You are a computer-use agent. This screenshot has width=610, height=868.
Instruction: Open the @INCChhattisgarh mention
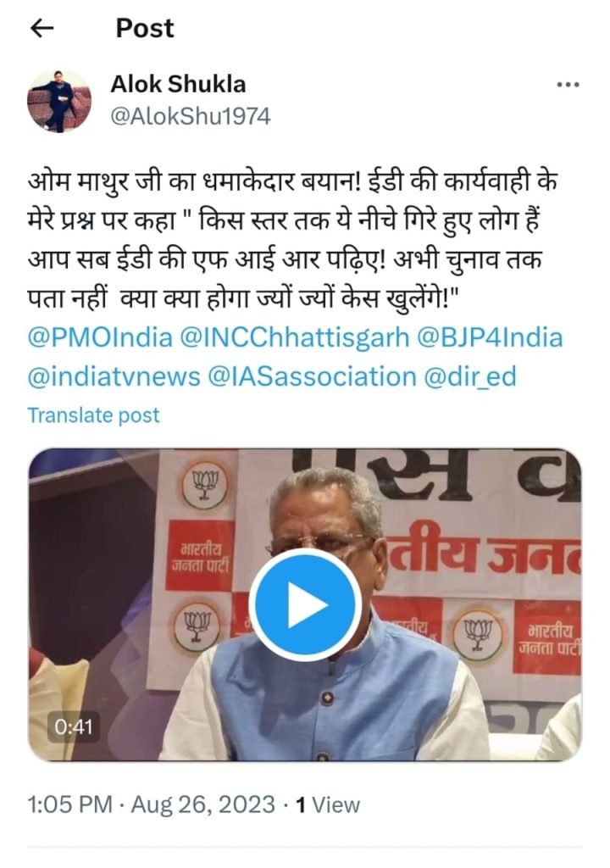(295, 337)
